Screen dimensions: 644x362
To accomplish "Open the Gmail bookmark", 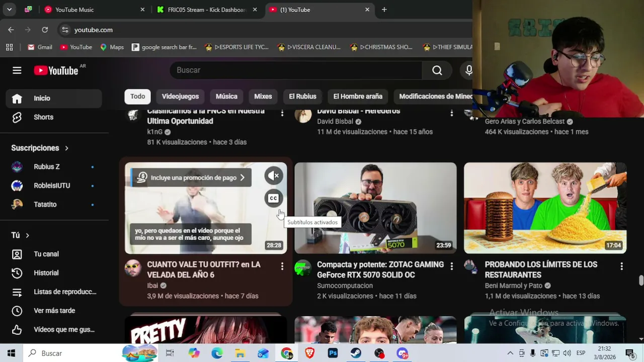I will click(x=40, y=47).
